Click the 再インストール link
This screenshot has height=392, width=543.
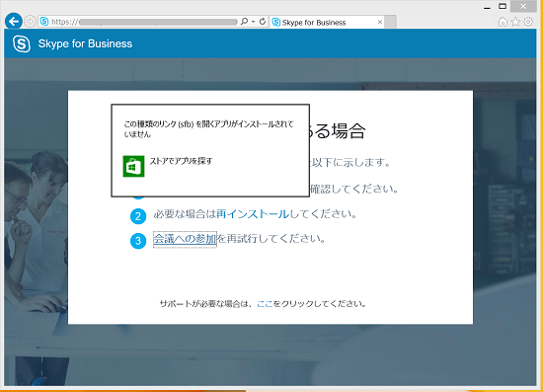pos(253,214)
